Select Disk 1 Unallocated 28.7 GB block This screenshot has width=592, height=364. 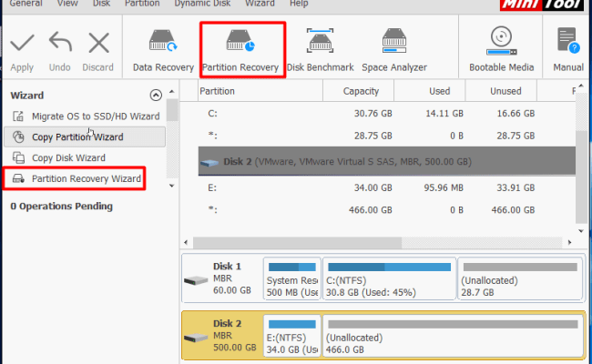click(520, 278)
